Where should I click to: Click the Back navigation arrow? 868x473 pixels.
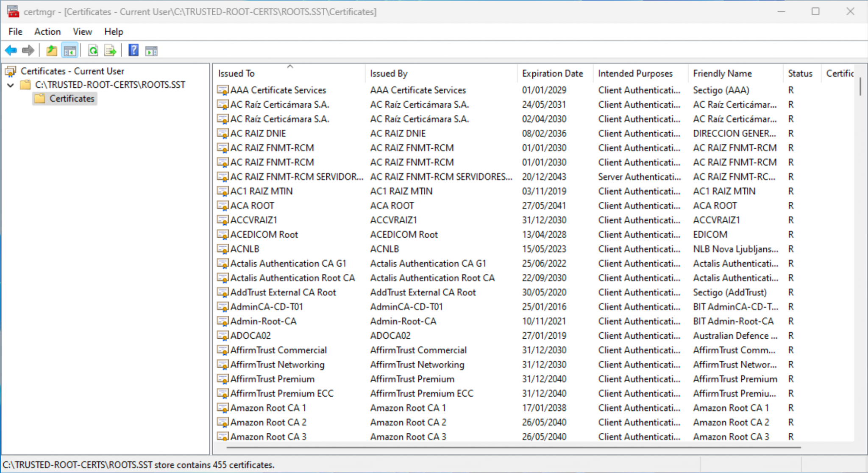click(x=11, y=50)
